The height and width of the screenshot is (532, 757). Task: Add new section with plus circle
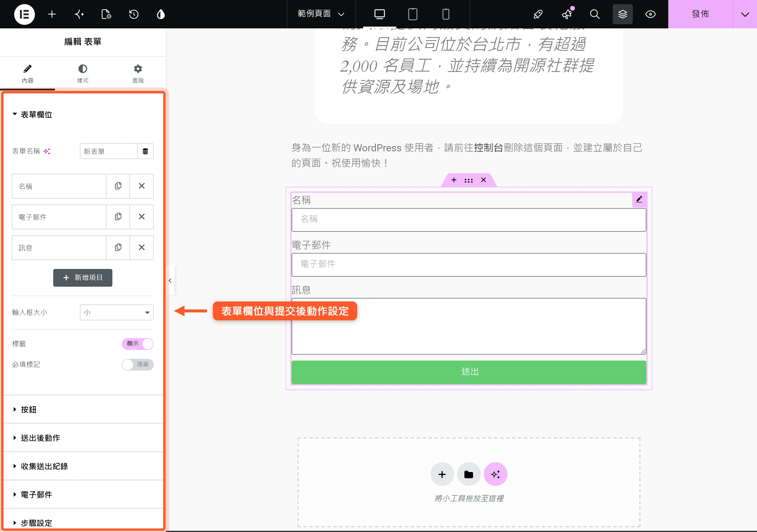[x=442, y=474]
